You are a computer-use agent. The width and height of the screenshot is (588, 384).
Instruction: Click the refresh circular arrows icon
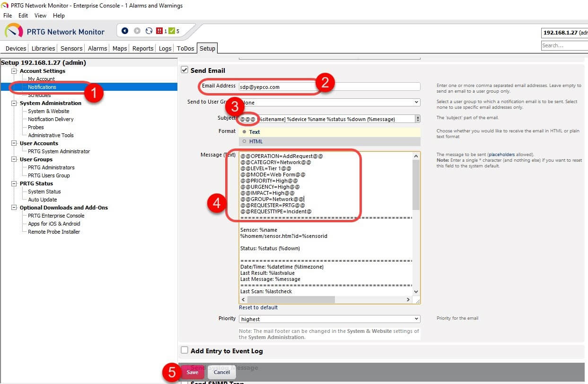point(149,31)
